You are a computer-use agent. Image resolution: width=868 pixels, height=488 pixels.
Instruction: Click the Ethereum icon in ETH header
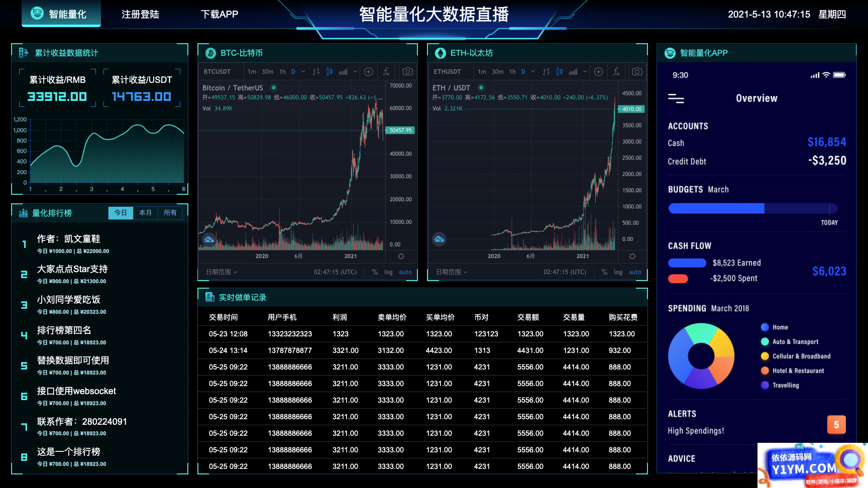441,53
